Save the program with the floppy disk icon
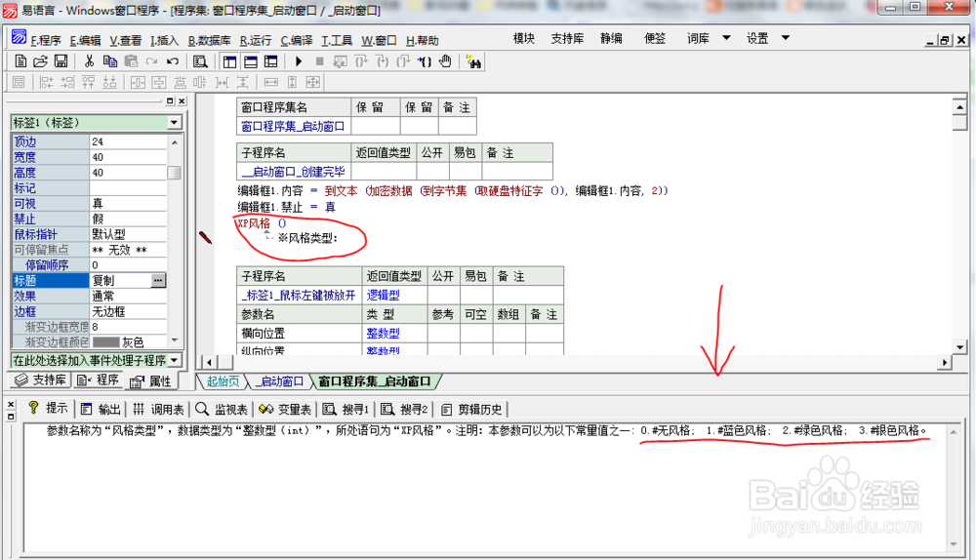Viewport: 976px width, 560px height. (x=61, y=61)
